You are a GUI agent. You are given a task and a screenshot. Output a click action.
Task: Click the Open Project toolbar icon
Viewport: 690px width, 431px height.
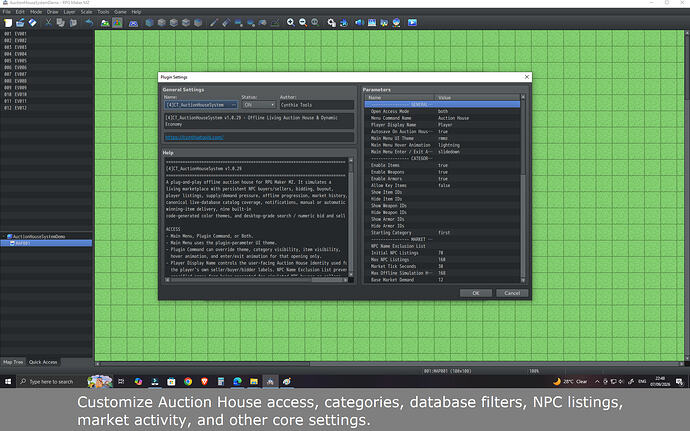(x=20, y=22)
